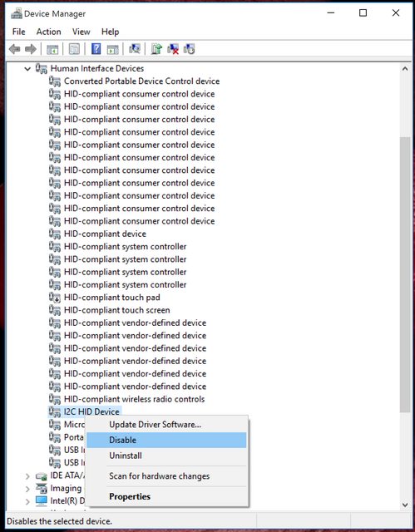Viewport: 415px width, 532px height.
Task: Select HID-compliant touch pad
Action: (x=112, y=298)
